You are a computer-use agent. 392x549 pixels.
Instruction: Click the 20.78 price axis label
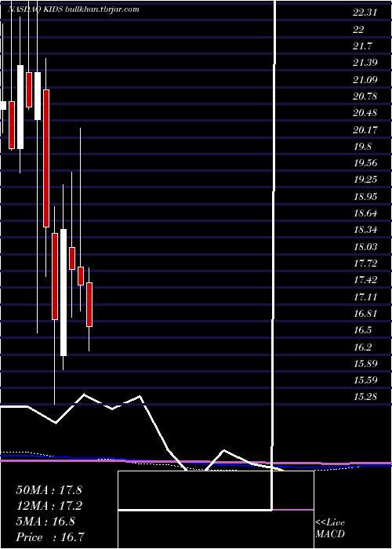point(365,96)
